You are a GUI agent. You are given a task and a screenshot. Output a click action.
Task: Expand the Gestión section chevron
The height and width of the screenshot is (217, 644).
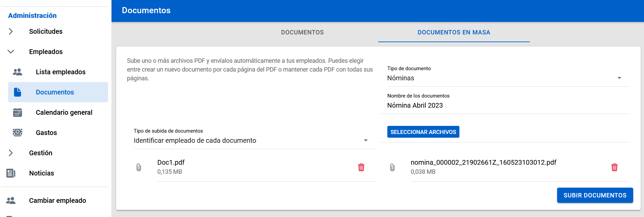click(11, 153)
